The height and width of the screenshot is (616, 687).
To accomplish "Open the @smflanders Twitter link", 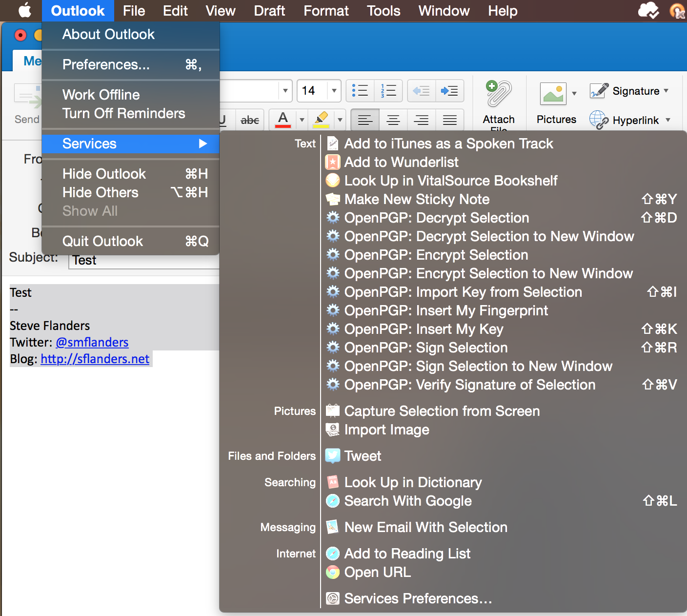I will pos(92,342).
